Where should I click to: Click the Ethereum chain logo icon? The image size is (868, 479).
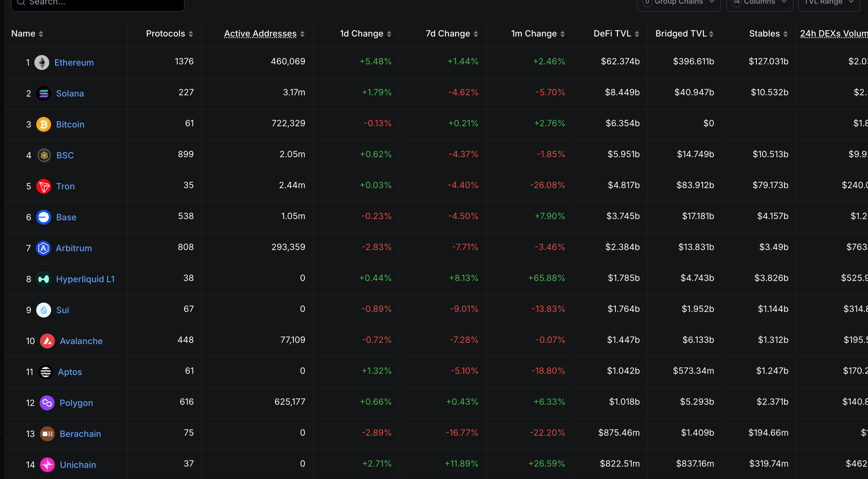pos(42,63)
